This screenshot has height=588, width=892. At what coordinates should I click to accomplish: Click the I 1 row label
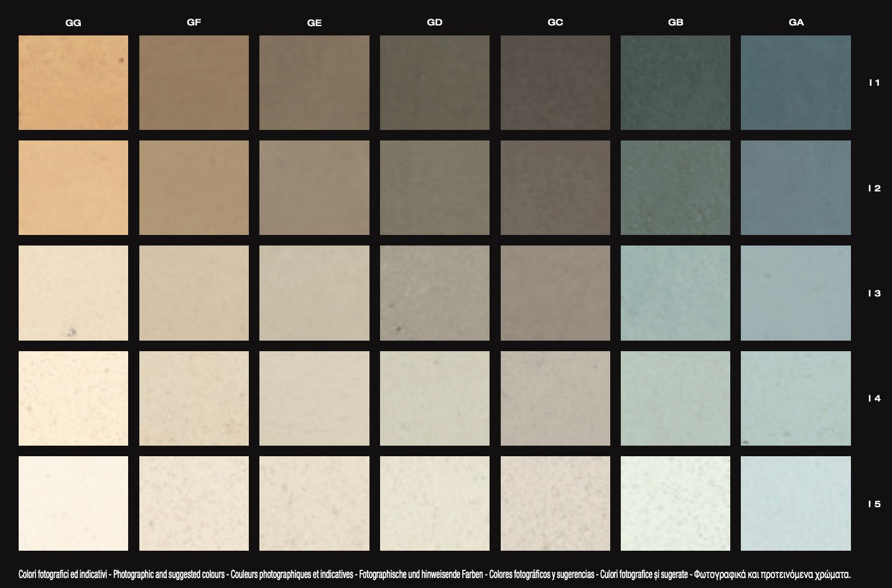pyautogui.click(x=874, y=83)
